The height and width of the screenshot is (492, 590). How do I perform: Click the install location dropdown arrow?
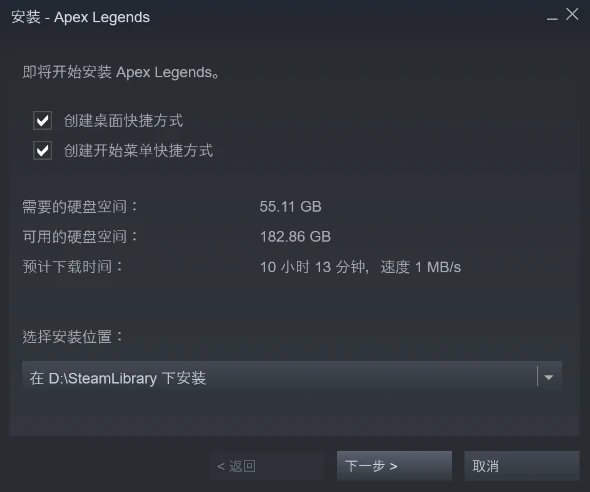pos(549,377)
